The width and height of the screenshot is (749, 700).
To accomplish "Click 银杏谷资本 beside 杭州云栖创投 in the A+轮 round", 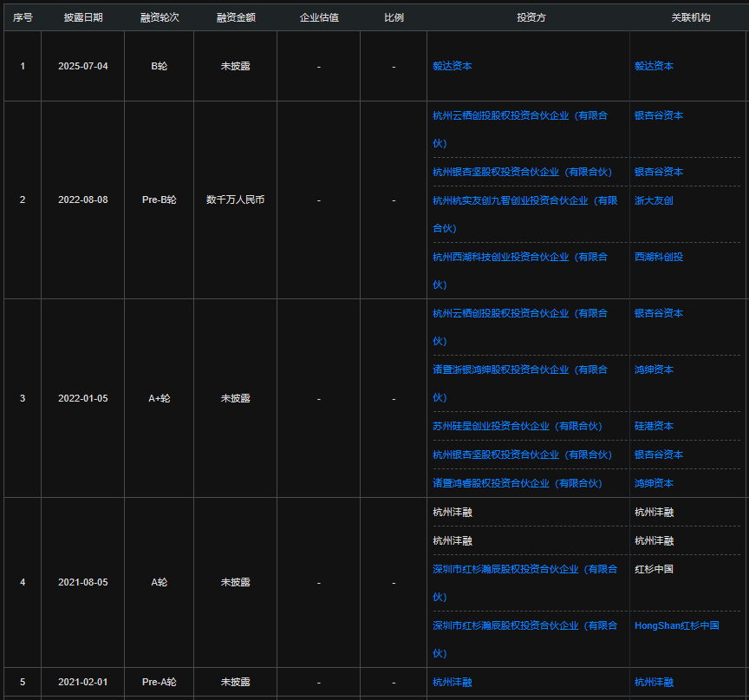I will click(x=658, y=313).
